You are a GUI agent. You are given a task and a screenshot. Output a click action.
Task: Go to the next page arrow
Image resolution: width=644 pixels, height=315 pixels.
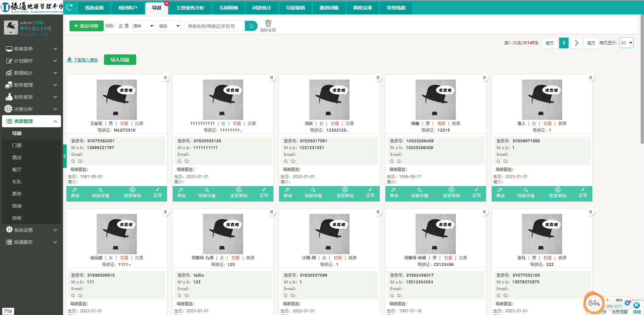click(576, 43)
